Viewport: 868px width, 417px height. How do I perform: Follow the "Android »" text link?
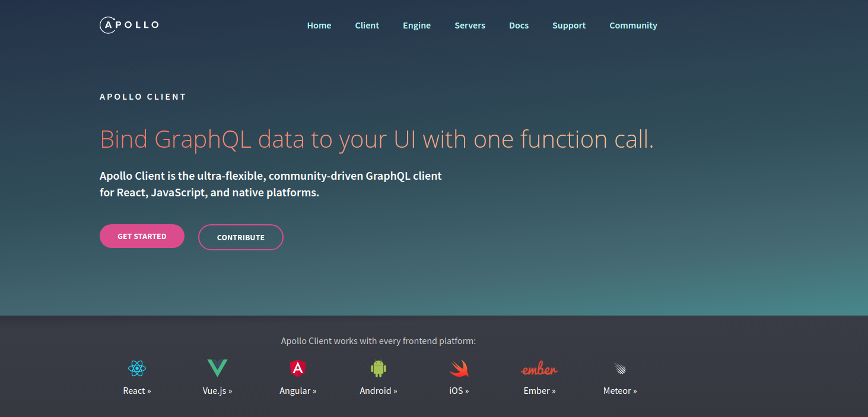point(379,391)
